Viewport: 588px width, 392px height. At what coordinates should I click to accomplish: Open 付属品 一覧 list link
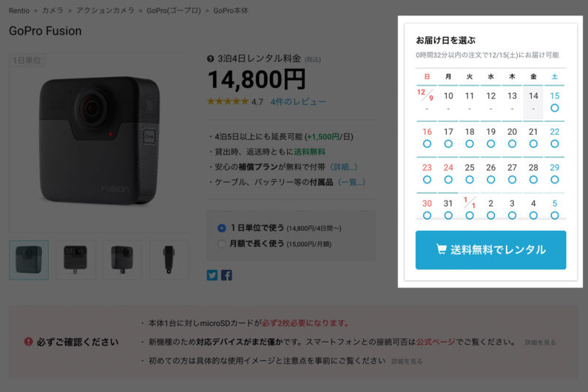(351, 182)
